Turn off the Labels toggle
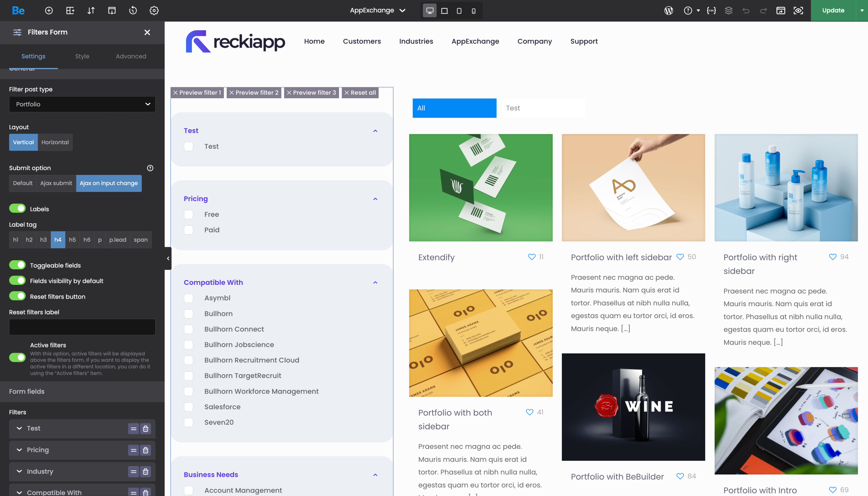This screenshot has width=868, height=496. pos(17,208)
